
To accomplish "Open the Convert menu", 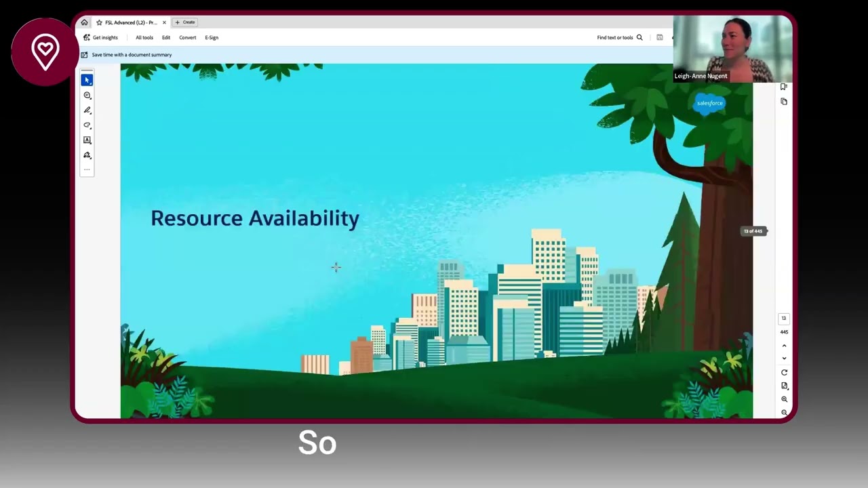I will coord(187,37).
